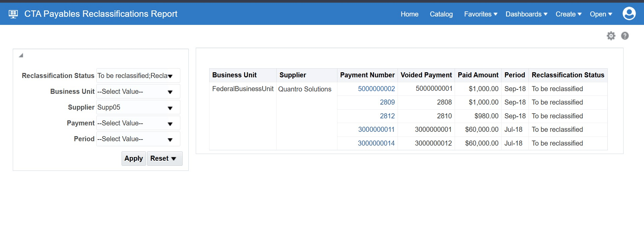Open payment number 3000000014 link
Viewport: 644px width, 233px height.
(376, 143)
